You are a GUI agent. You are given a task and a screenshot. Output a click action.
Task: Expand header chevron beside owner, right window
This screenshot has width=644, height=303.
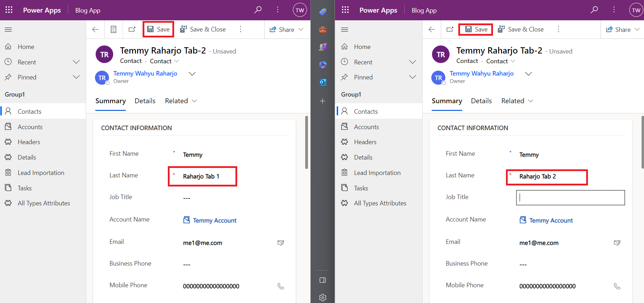[x=528, y=73]
